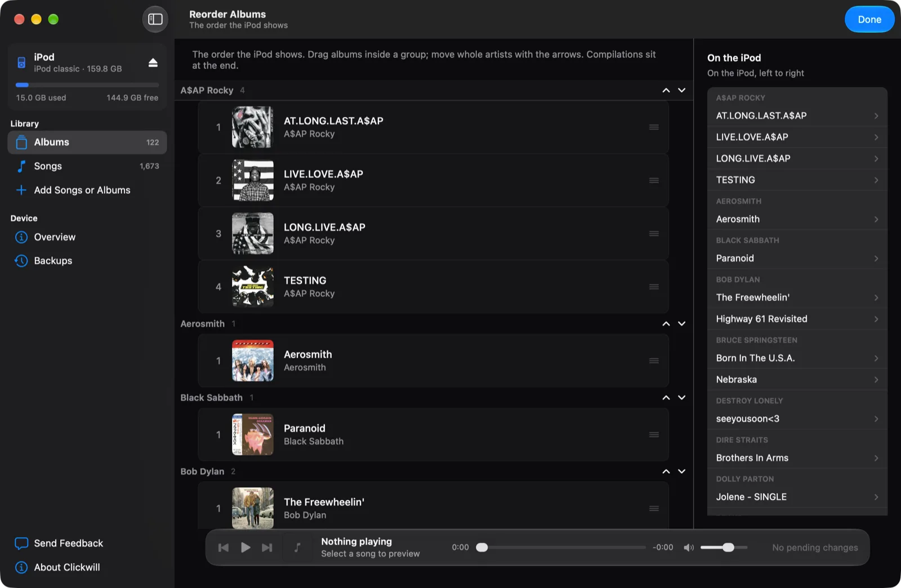Click the drag handle for AT.LONG.LAST.A$AP
The width and height of the screenshot is (901, 588).
point(654,127)
